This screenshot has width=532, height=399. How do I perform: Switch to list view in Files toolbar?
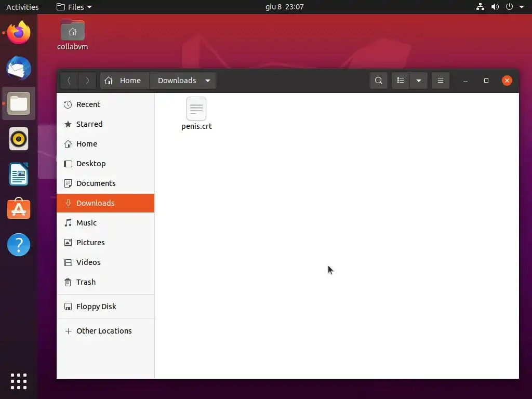[401, 81]
